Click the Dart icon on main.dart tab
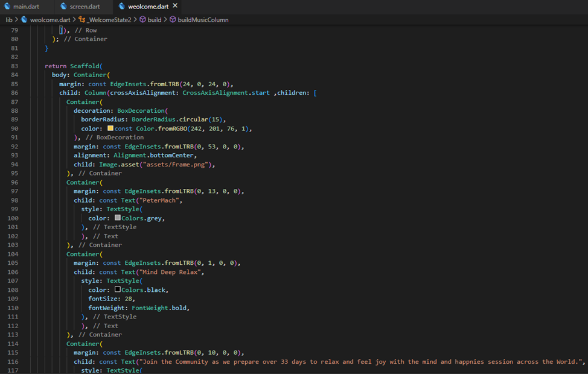588x374 pixels. pyautogui.click(x=7, y=7)
